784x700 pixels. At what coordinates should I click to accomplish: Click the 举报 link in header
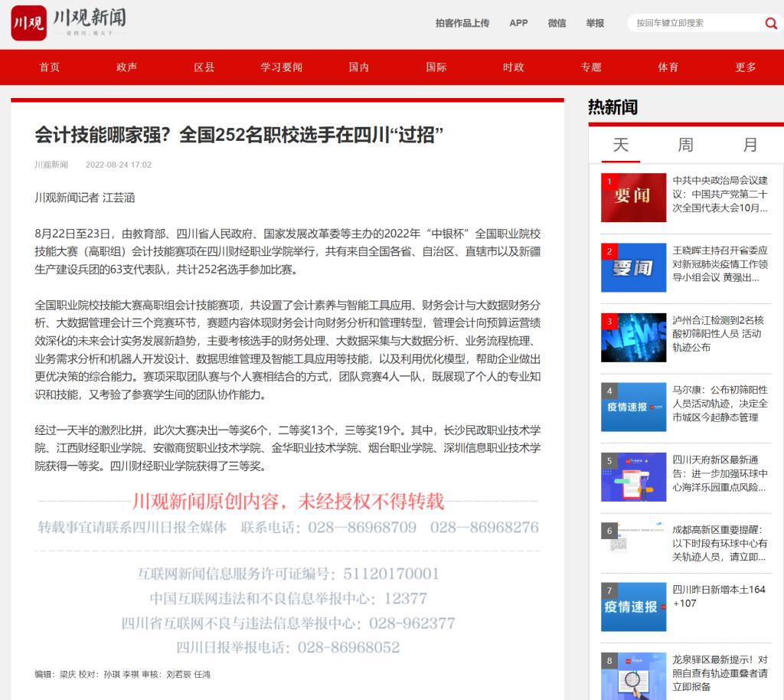point(595,23)
